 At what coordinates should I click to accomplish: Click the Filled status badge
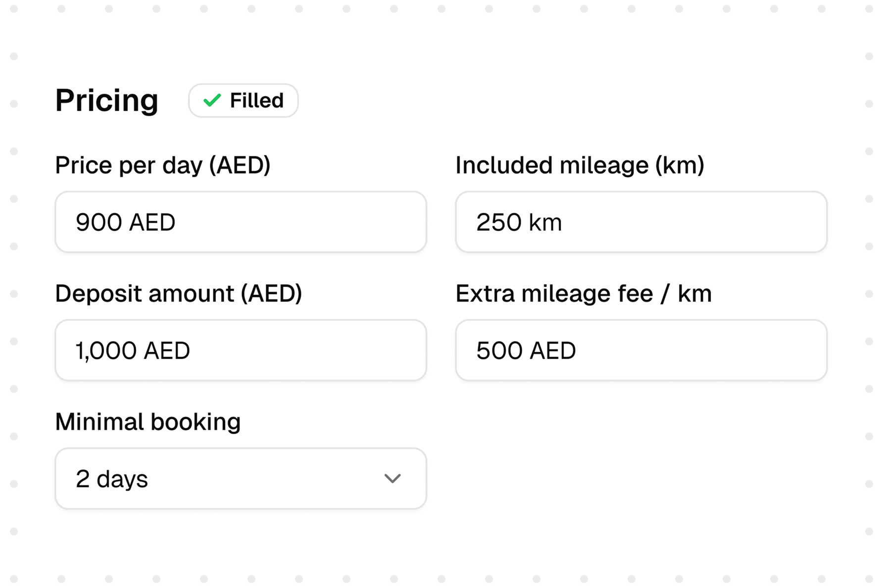point(243,100)
